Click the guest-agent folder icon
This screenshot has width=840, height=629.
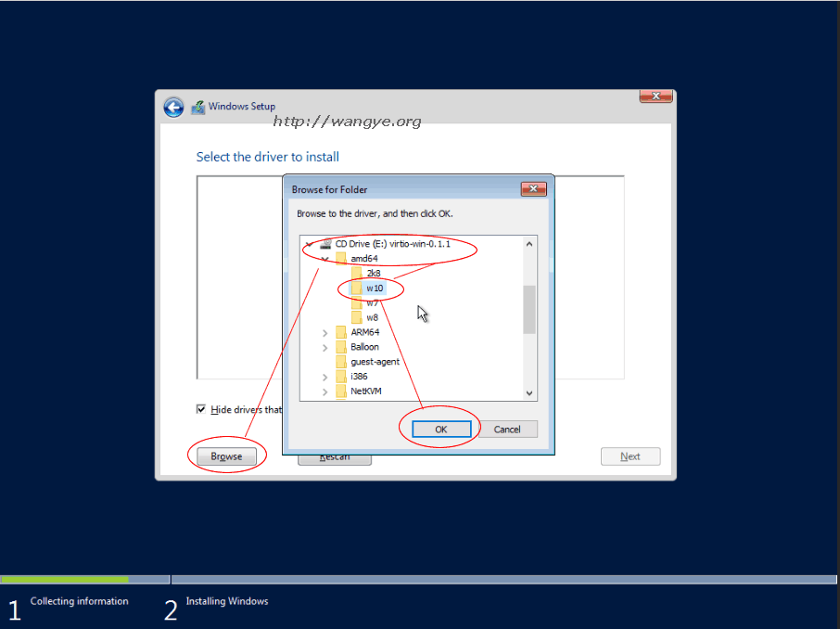tap(341, 362)
